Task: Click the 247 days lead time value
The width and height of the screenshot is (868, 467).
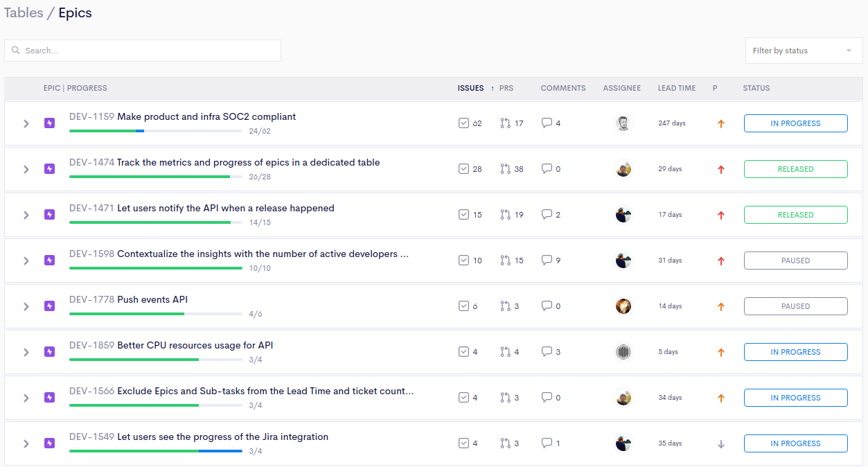Action: (672, 123)
